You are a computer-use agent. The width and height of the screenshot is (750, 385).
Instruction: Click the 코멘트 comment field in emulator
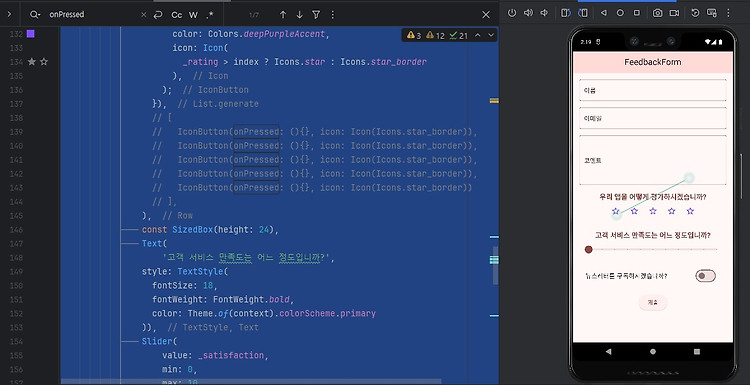[652, 160]
